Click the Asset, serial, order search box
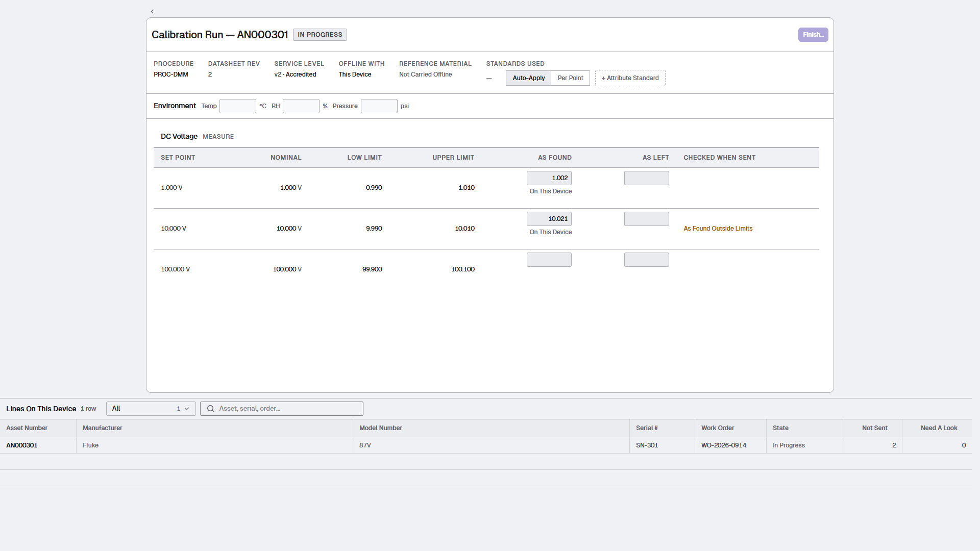The width and height of the screenshot is (980, 551). [x=282, y=409]
